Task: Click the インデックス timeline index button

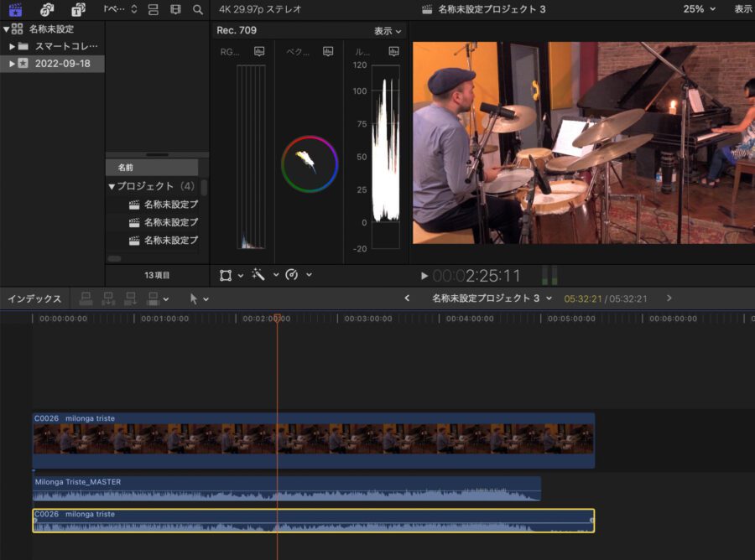Action: click(x=34, y=298)
